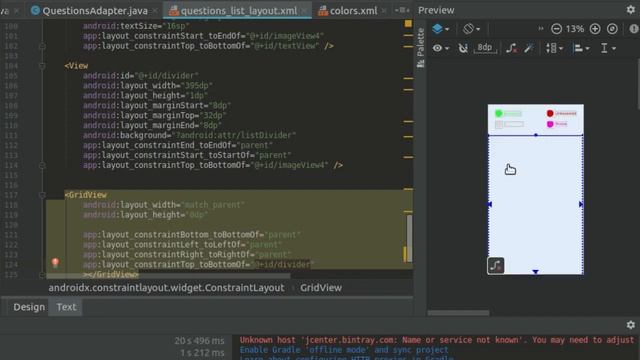Select questions_list_layout.xml tab
This screenshot has width=640, height=360.
pos(239,11)
